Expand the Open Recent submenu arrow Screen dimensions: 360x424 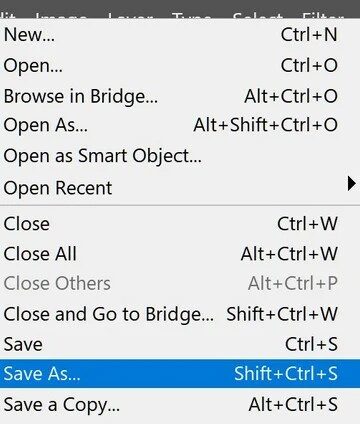(351, 184)
